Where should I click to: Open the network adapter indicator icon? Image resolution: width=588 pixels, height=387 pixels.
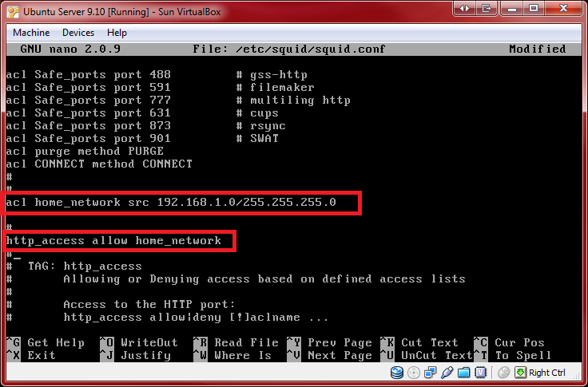pyautogui.click(x=431, y=373)
